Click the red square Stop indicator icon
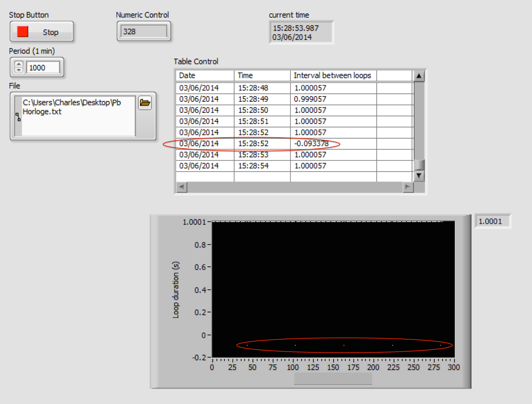Image resolution: width=532 pixels, height=404 pixels. click(23, 31)
